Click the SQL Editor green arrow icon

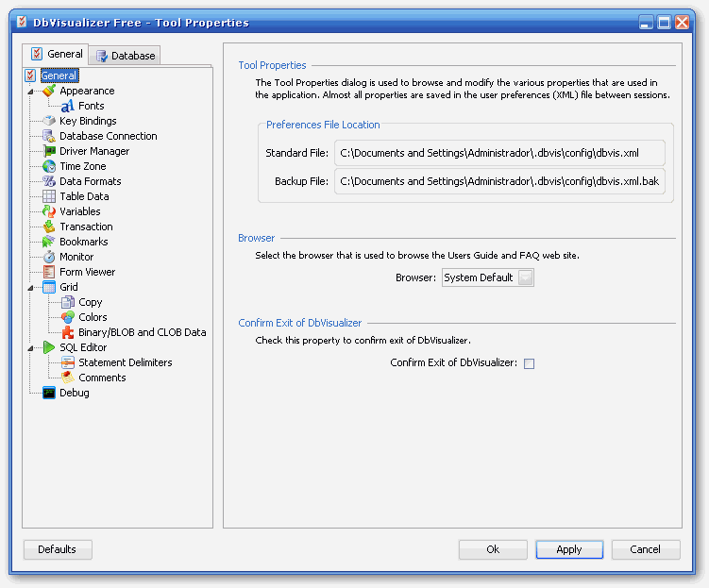(x=49, y=347)
